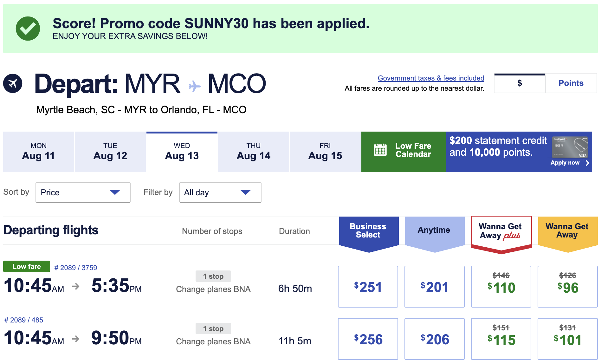The width and height of the screenshot is (601, 364).
Task: Select the WED Aug 13 date tab
Action: 182,152
